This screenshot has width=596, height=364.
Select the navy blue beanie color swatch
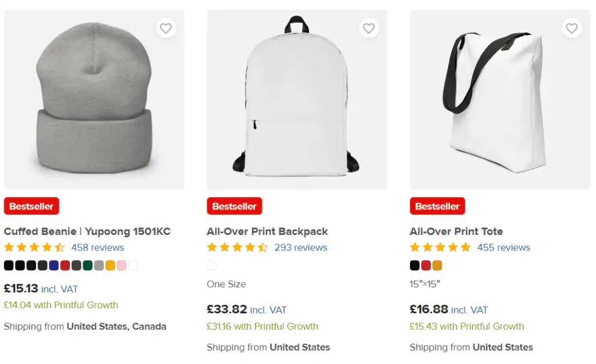(x=55, y=265)
